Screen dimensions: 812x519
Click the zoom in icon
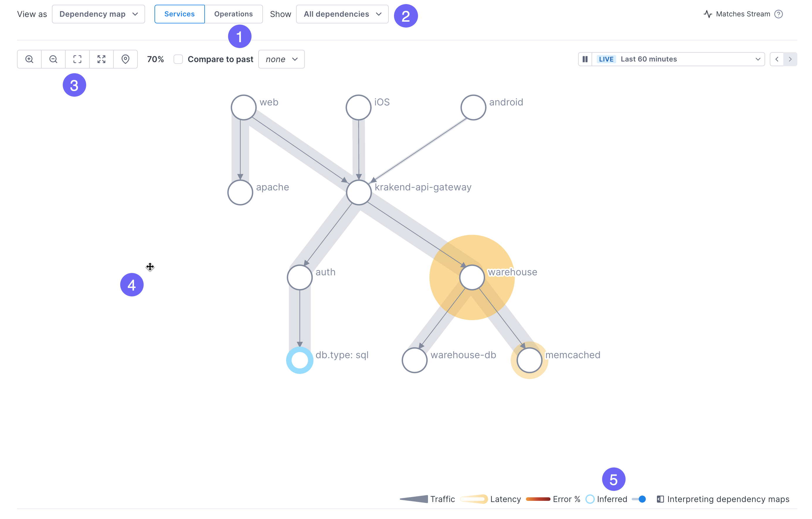(29, 59)
